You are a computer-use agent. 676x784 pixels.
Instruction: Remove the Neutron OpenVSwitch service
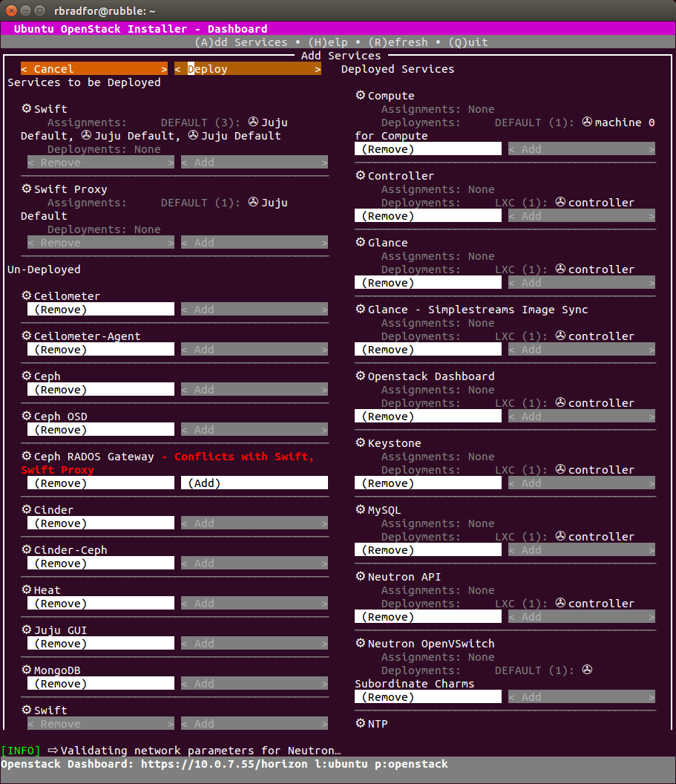[427, 697]
